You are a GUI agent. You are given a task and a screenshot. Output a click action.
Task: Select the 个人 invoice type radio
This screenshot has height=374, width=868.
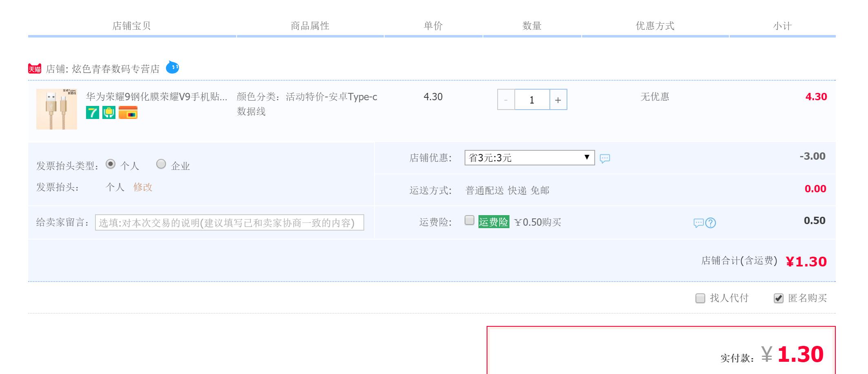pos(111,164)
